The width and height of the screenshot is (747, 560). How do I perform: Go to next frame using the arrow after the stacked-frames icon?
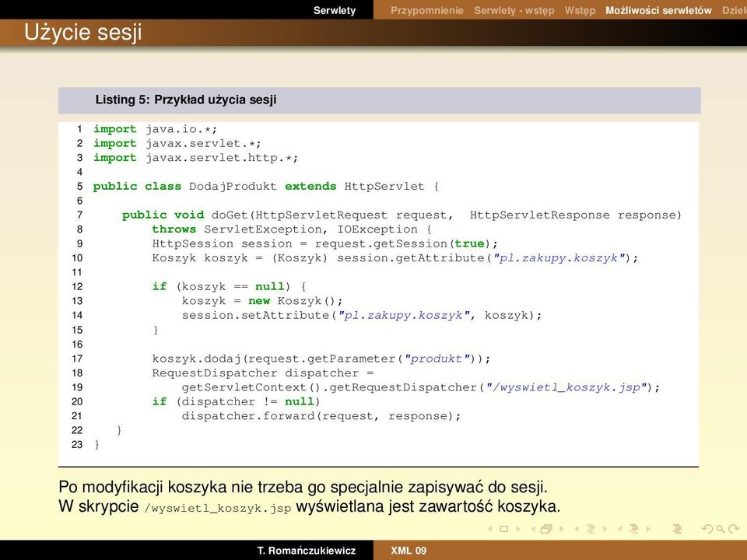(562, 529)
